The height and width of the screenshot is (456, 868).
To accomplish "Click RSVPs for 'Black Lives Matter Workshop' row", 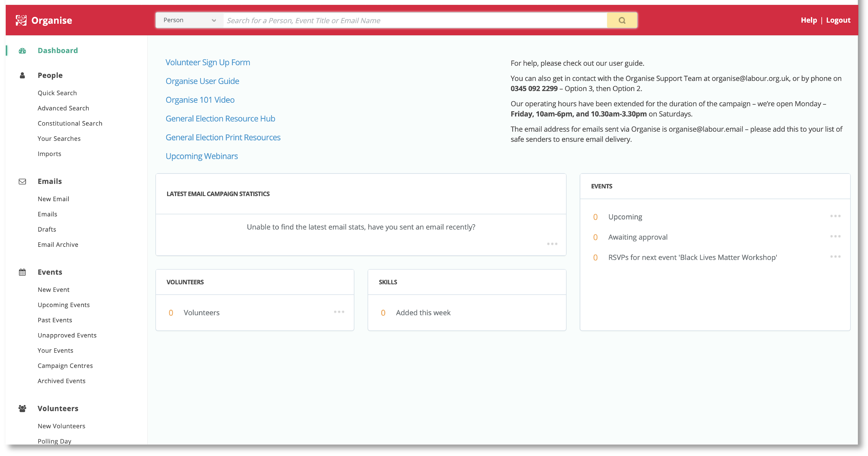I will click(x=715, y=257).
